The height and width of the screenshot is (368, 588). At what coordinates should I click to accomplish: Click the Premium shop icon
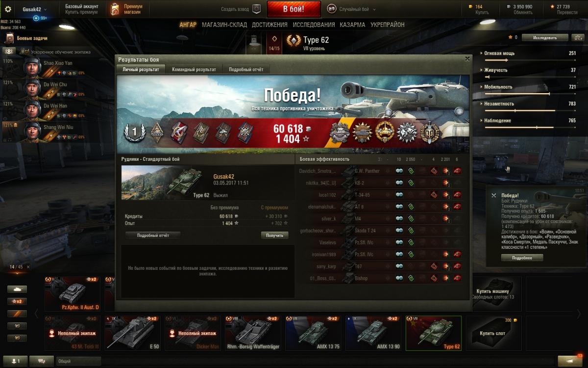115,9
